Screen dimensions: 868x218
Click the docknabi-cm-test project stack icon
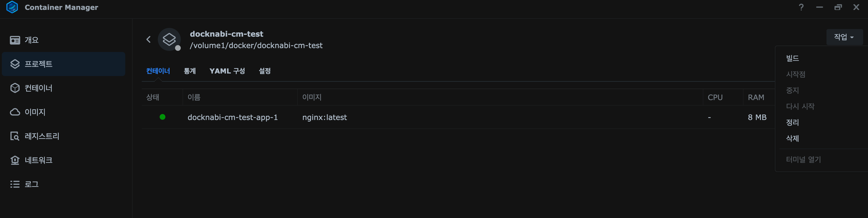tap(169, 39)
